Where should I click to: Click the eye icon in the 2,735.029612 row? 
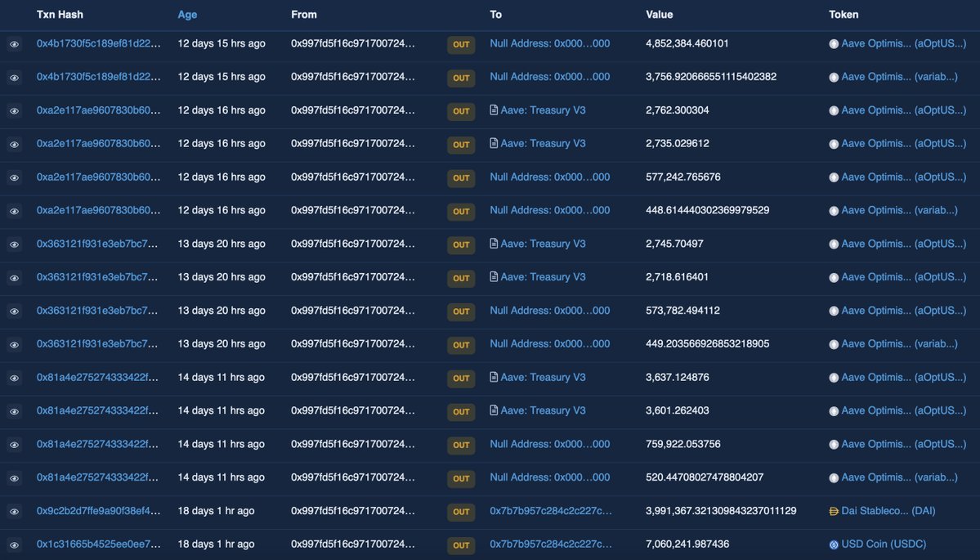pos(15,145)
